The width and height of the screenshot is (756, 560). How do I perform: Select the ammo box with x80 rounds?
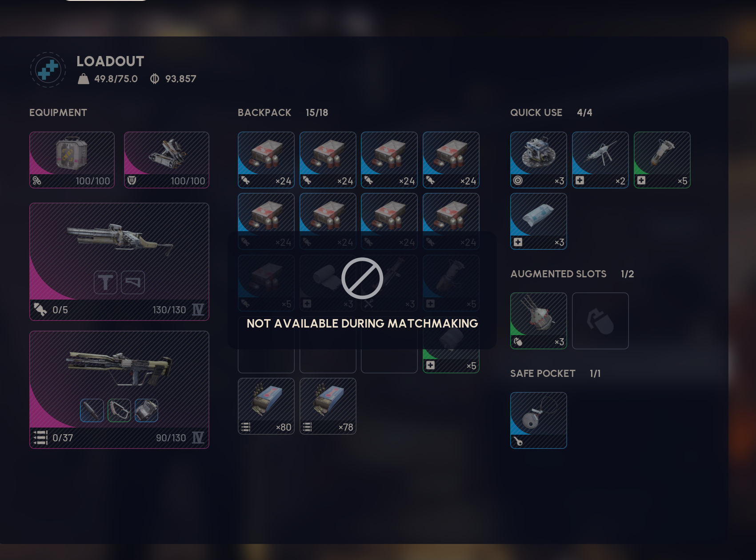tap(266, 406)
